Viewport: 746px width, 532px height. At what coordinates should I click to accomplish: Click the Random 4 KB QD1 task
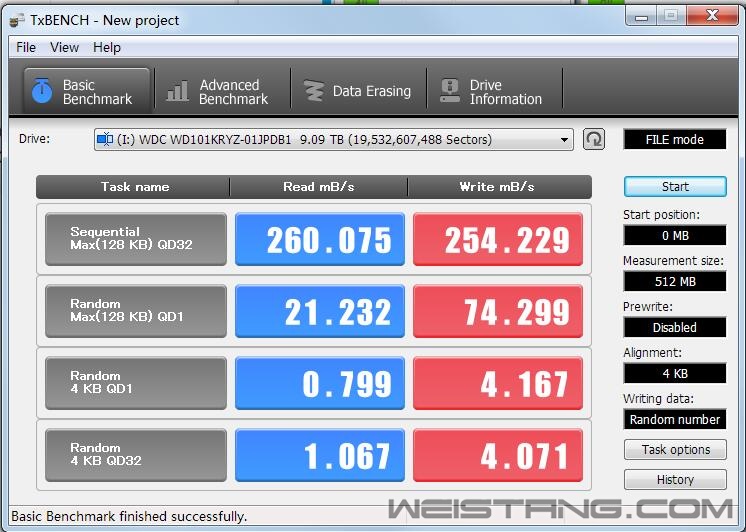[136, 383]
